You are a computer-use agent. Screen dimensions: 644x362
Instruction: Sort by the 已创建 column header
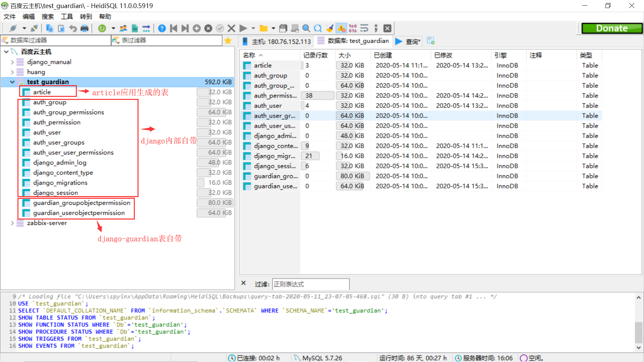click(x=400, y=55)
